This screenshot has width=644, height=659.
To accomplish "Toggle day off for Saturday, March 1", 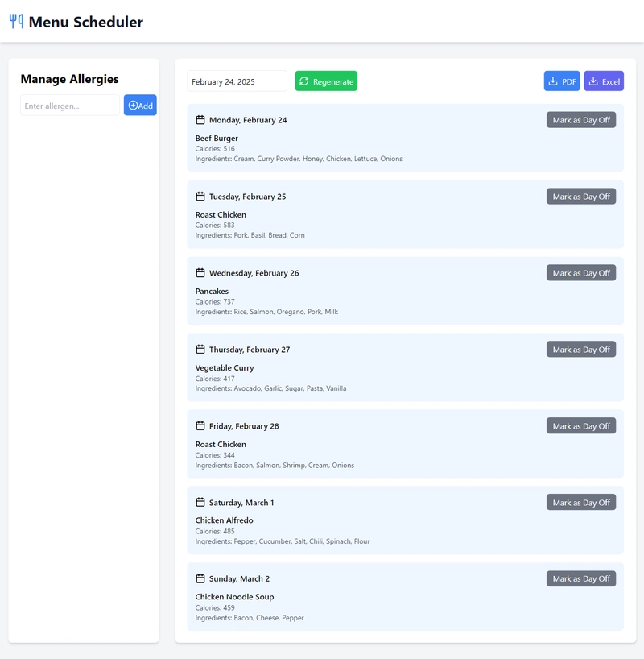I will click(581, 502).
